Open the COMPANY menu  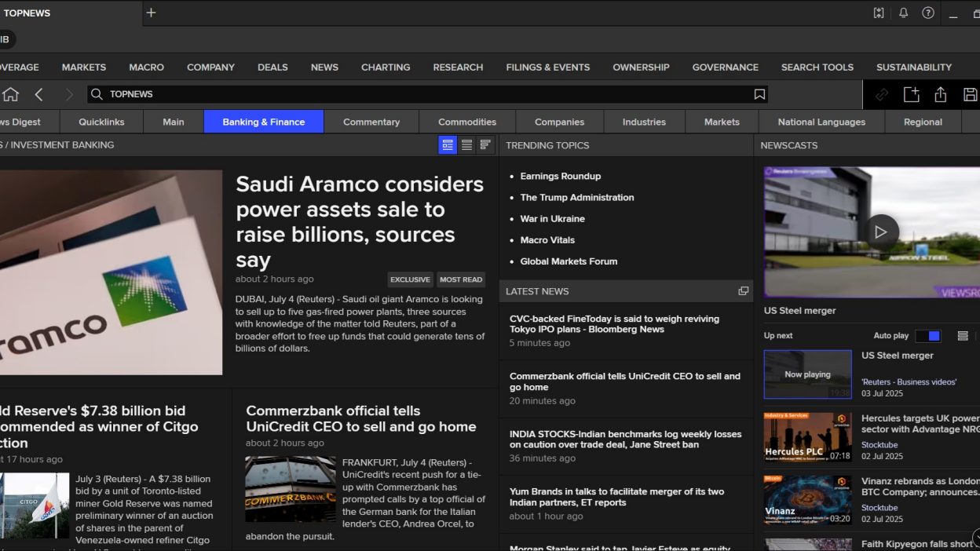click(210, 68)
